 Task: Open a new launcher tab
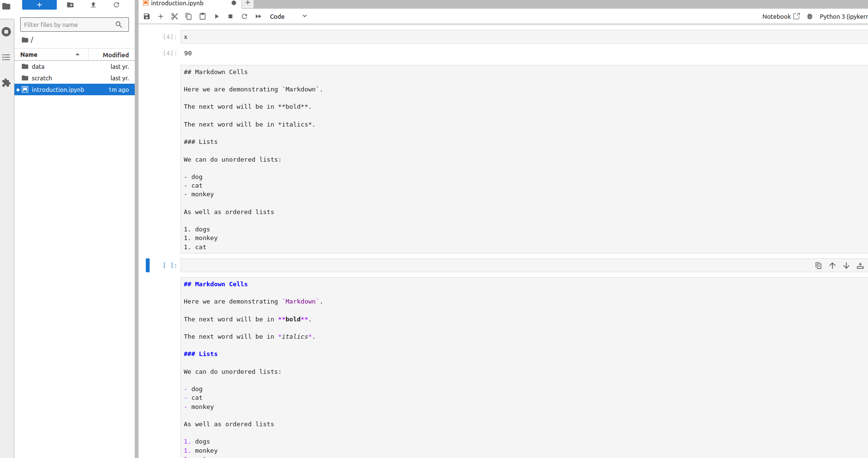tap(248, 3)
